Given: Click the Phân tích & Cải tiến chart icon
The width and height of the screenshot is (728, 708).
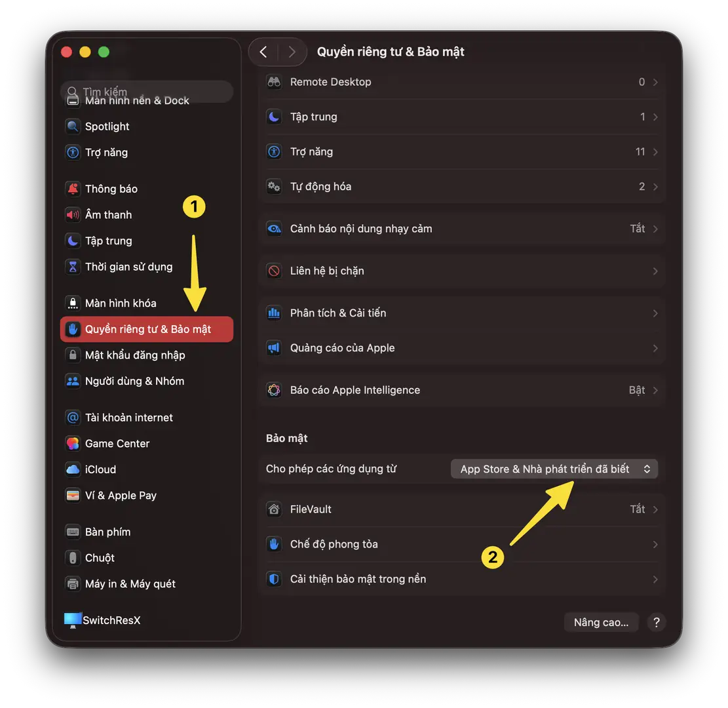Looking at the screenshot, I should coord(274,313).
